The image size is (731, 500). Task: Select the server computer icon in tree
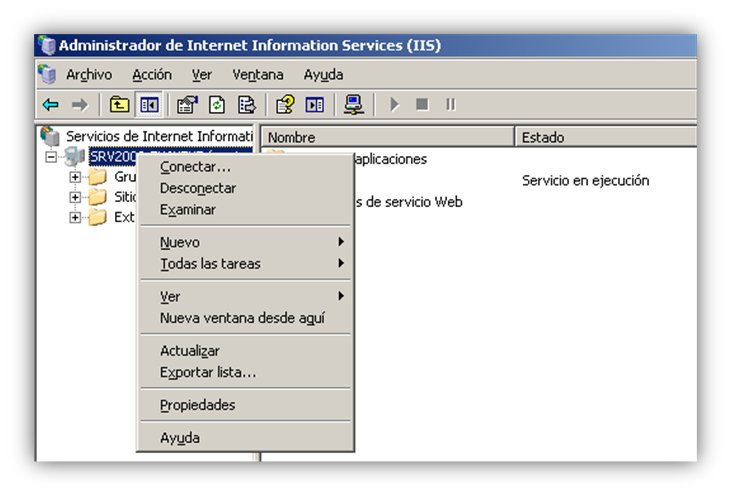[x=75, y=157]
